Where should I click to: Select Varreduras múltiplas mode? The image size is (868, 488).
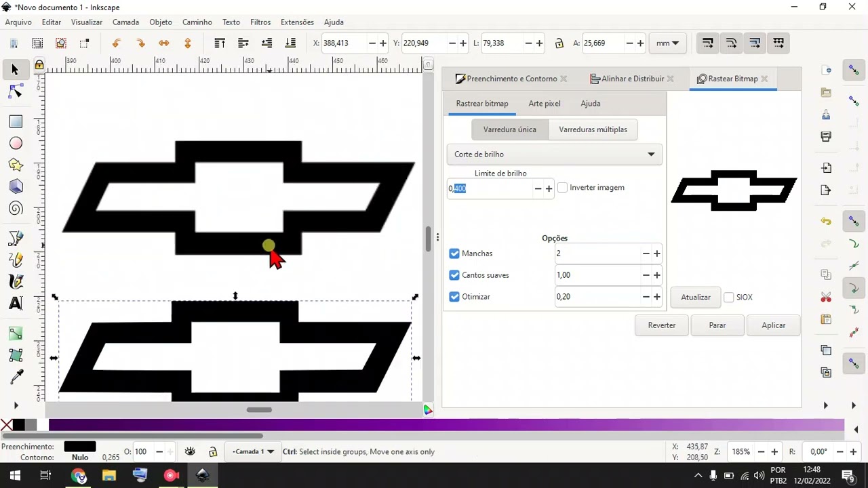(x=593, y=129)
